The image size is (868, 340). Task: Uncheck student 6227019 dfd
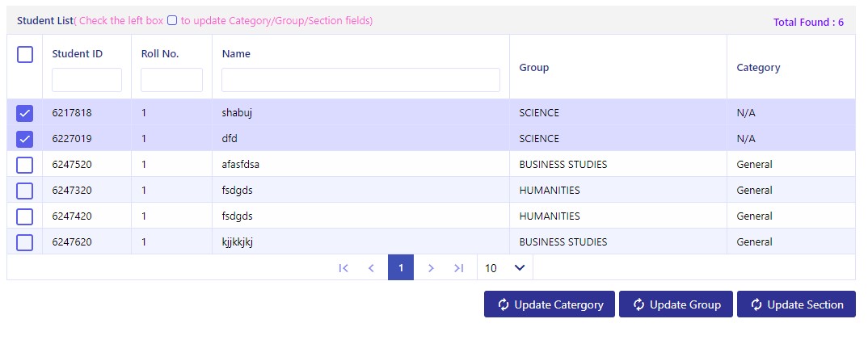click(25, 139)
